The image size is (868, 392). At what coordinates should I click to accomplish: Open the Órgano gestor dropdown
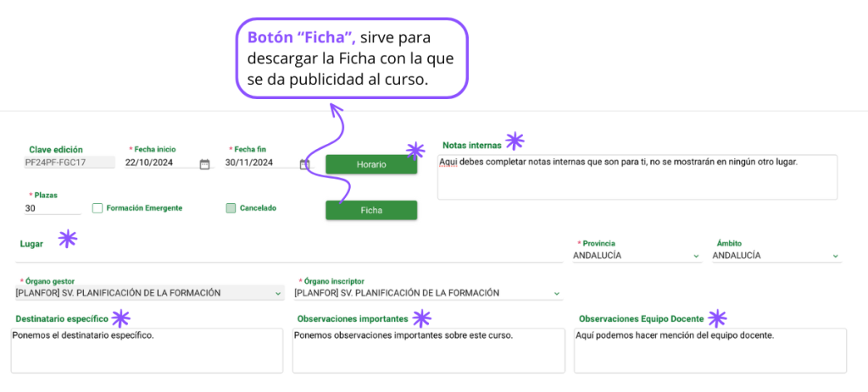(x=149, y=293)
